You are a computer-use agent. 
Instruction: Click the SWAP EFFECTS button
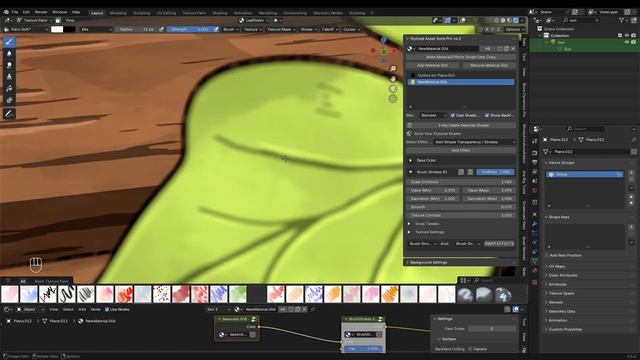499,244
